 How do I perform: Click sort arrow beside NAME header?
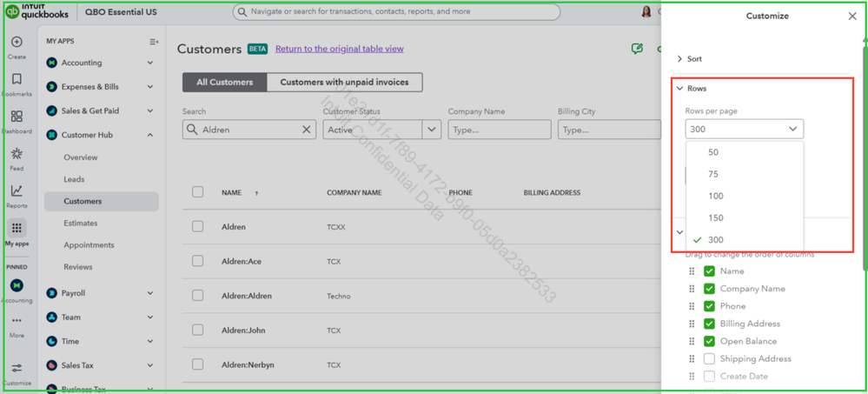point(256,193)
